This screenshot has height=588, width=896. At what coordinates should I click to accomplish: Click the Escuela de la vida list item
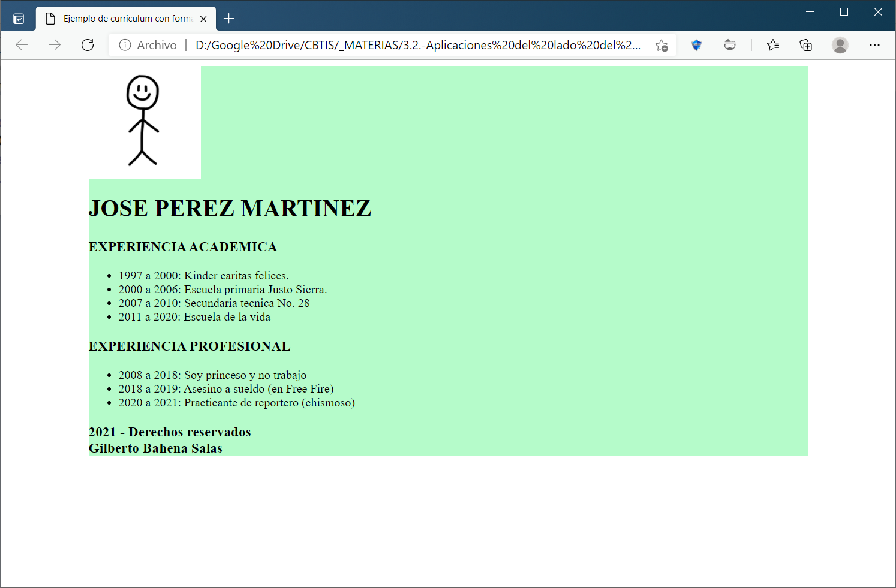coord(194,316)
